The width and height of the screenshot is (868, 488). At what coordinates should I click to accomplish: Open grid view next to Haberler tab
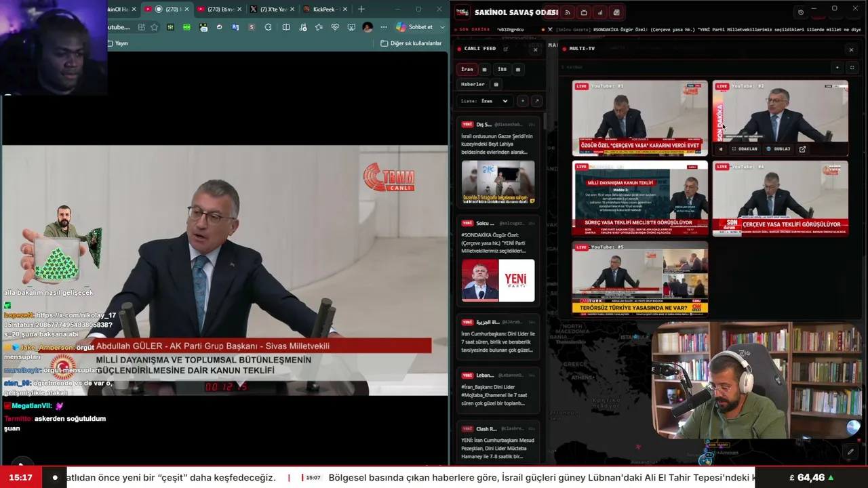coord(496,85)
